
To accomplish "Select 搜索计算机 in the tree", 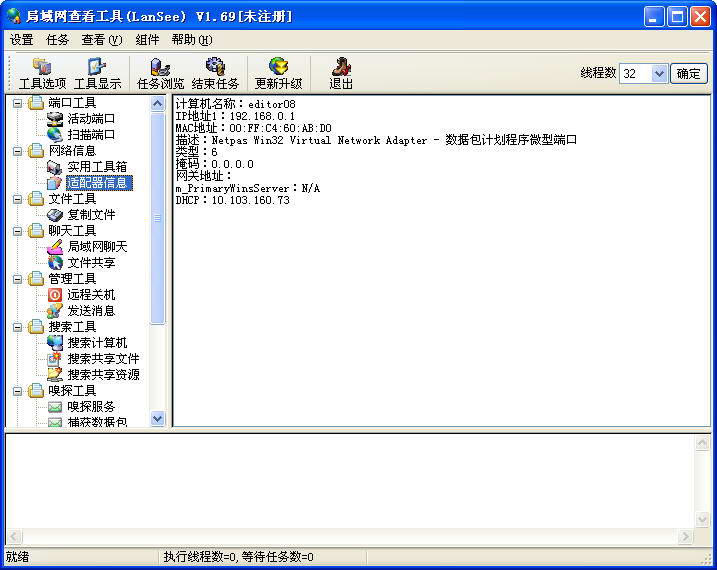I will click(97, 343).
